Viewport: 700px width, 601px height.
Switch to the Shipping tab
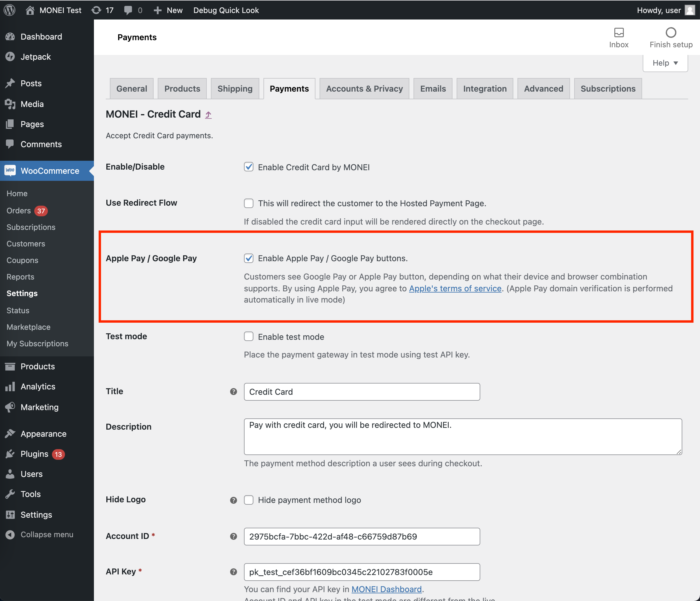point(235,89)
